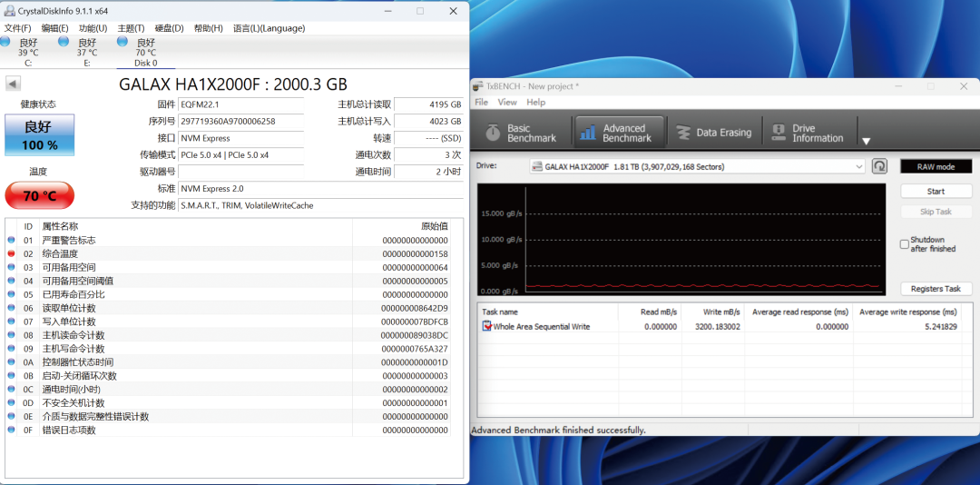Select the C: drive status orb

point(5,41)
